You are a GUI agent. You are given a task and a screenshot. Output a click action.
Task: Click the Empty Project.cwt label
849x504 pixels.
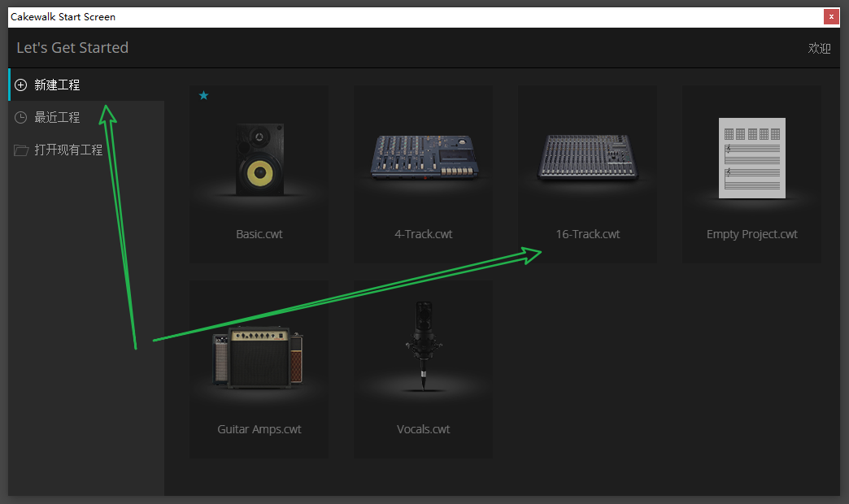click(752, 234)
